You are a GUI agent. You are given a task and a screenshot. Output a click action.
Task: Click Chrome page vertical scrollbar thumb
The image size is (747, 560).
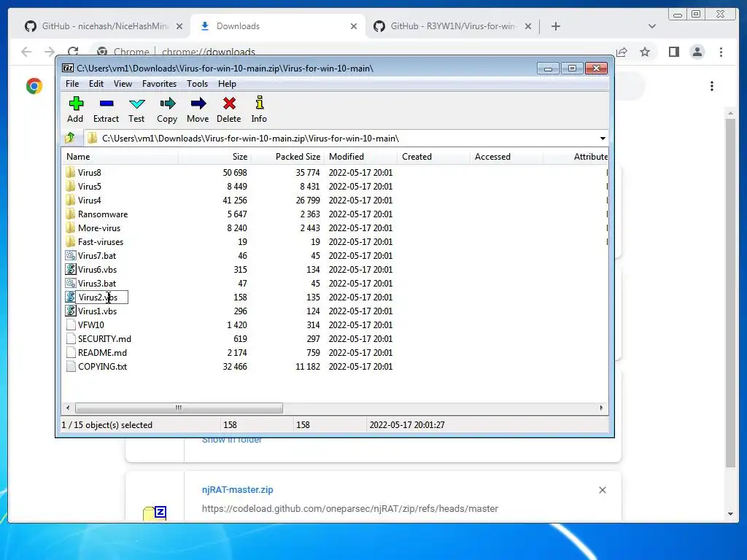730,293
